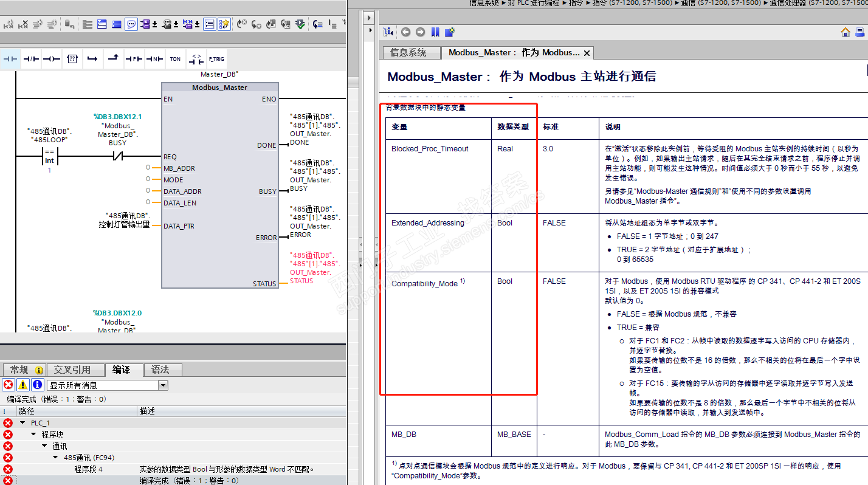868x485 pixels.
Task: Insert an empty box instruction
Action: coord(72,59)
